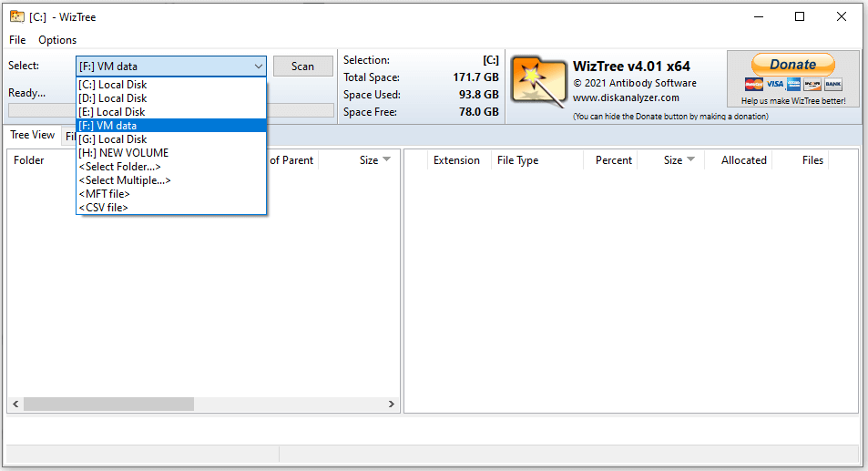Pick the <Select Folder...> option
The image size is (868, 471).
(119, 167)
